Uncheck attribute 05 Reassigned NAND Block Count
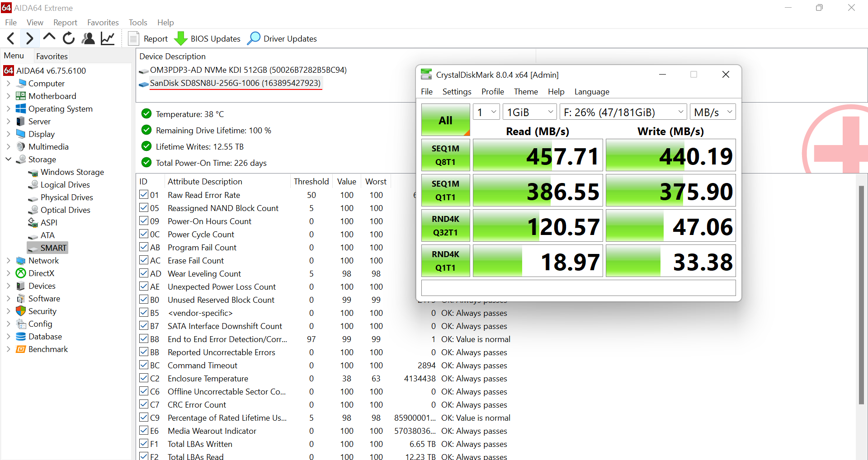The width and height of the screenshot is (868, 460). pyautogui.click(x=144, y=208)
